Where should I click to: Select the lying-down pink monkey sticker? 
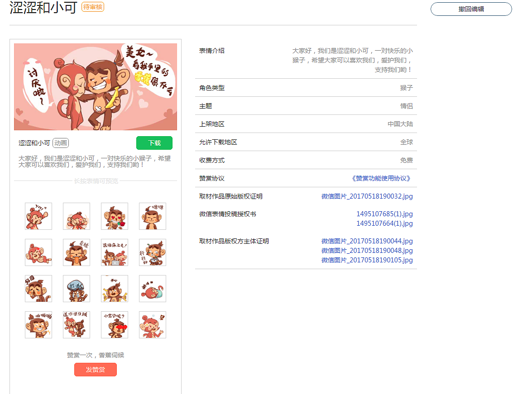[x=38, y=252]
